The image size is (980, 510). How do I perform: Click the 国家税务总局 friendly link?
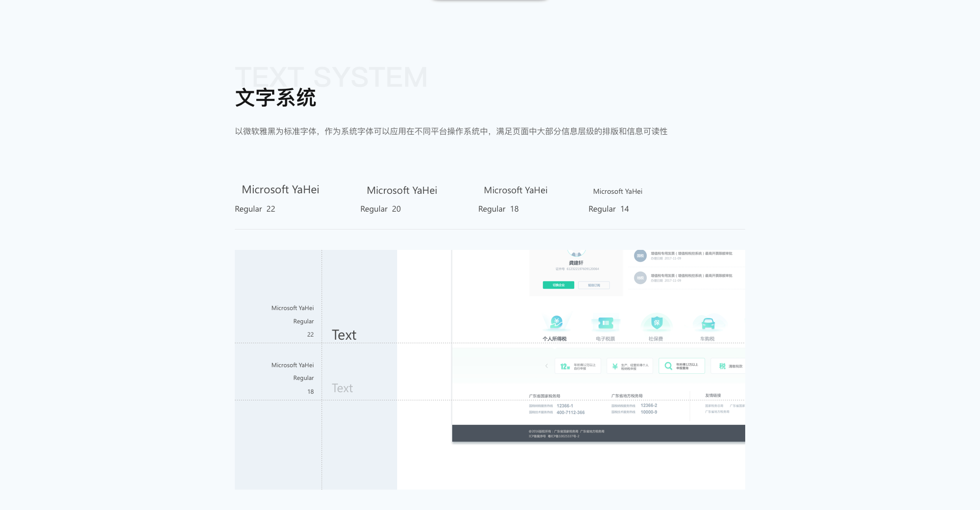click(714, 406)
